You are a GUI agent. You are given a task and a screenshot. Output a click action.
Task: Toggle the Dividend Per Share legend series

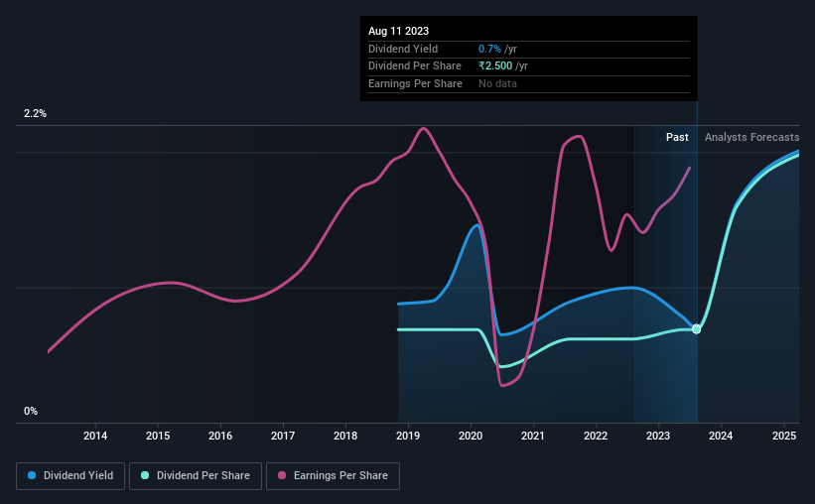click(x=196, y=476)
